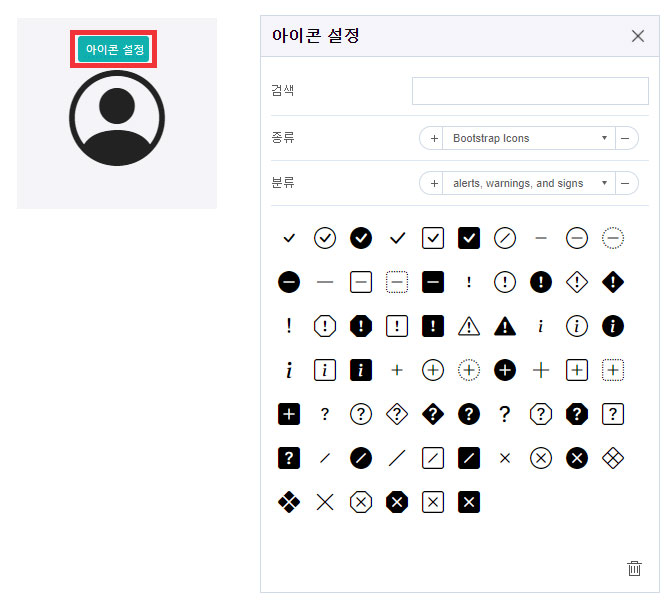
Task: Choose the filled X octagon icon
Action: (x=397, y=502)
